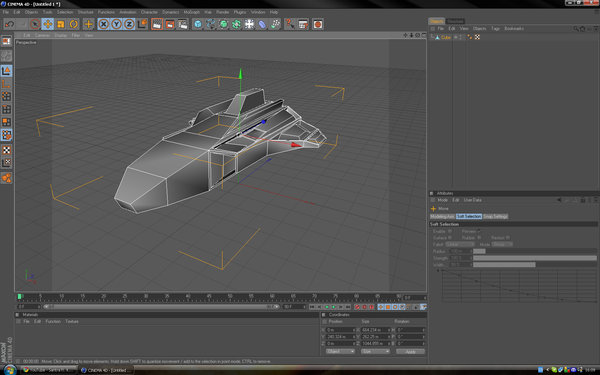Toggle the Rubber checkbox in Soft Selection
The height and width of the screenshot is (375, 600).
pyautogui.click(x=479, y=238)
